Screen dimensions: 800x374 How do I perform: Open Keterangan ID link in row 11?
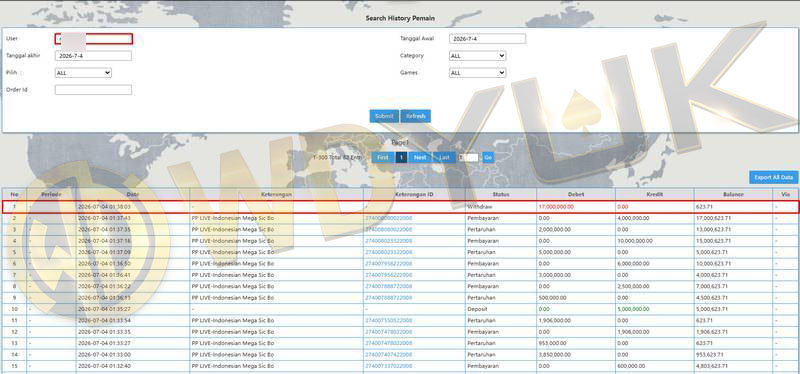click(x=389, y=320)
